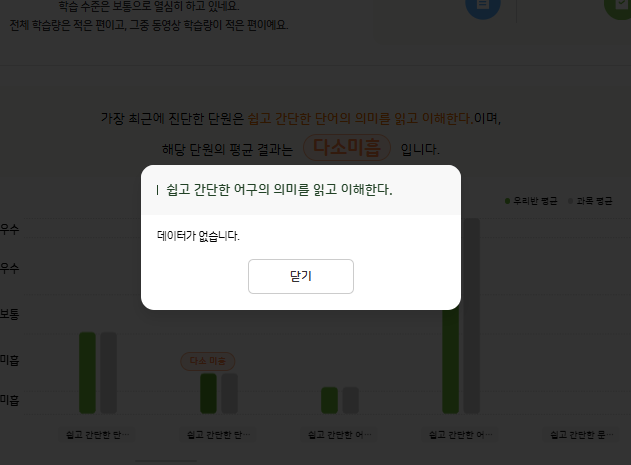Select the short gray bar in the third group
631x465 pixels.
click(350, 400)
